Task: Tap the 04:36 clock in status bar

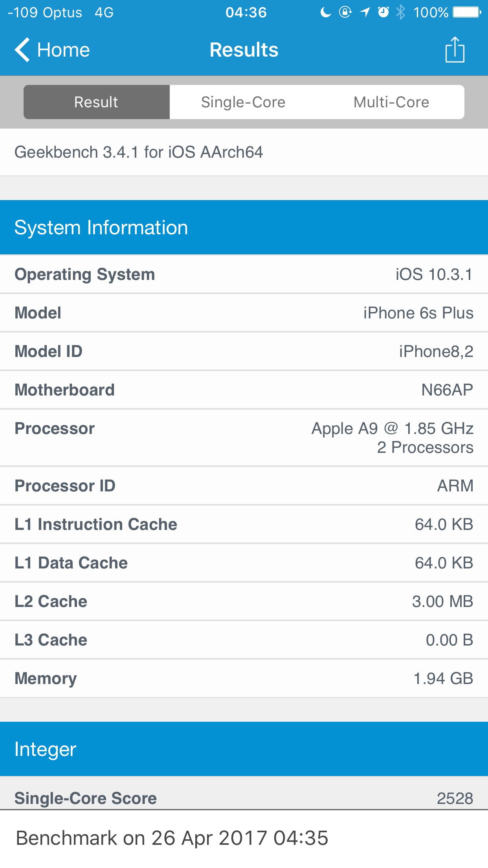Action: [x=246, y=12]
